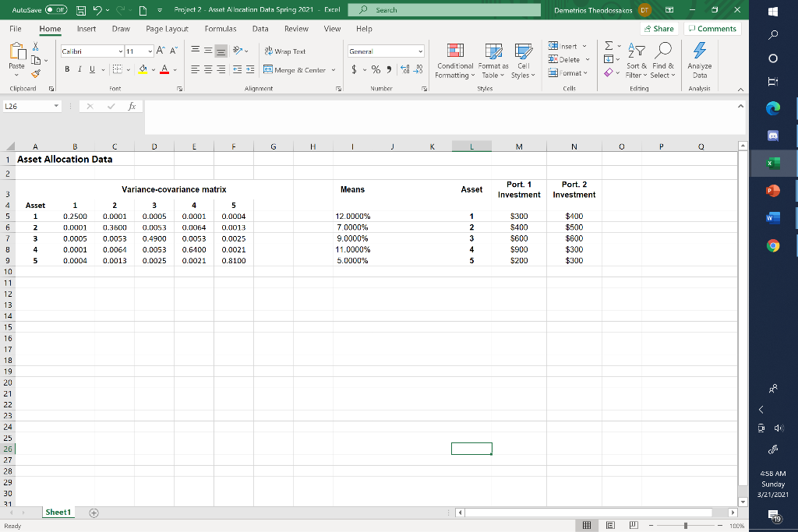Image resolution: width=798 pixels, height=532 pixels.
Task: Switch to Page Break Preview in status bar
Action: coord(634,525)
